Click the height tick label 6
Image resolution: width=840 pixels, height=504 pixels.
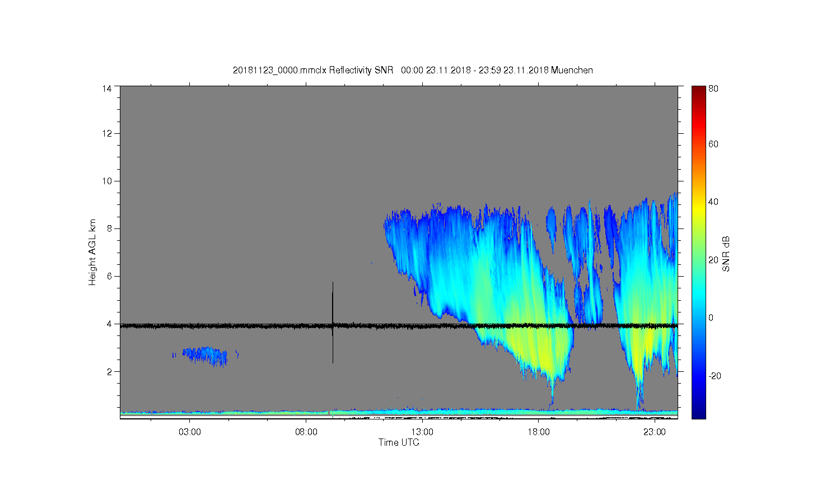click(x=109, y=276)
